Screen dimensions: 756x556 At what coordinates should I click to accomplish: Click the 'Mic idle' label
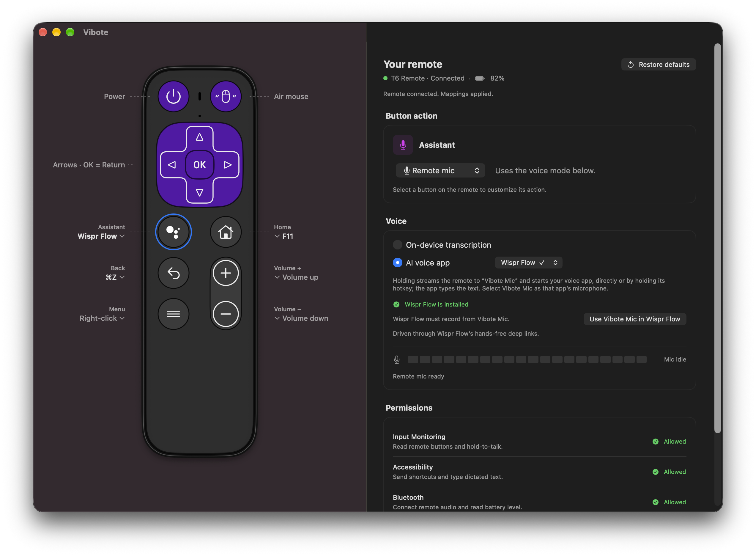pyautogui.click(x=675, y=359)
